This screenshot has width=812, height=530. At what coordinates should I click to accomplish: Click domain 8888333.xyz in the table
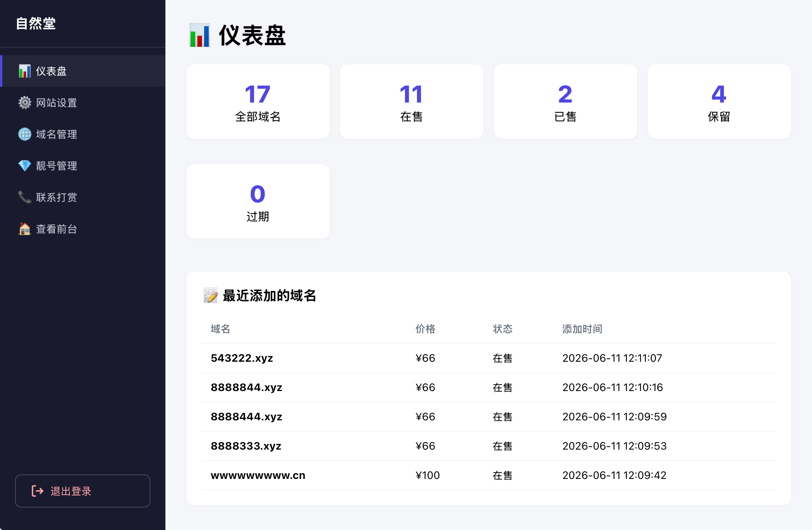246,446
